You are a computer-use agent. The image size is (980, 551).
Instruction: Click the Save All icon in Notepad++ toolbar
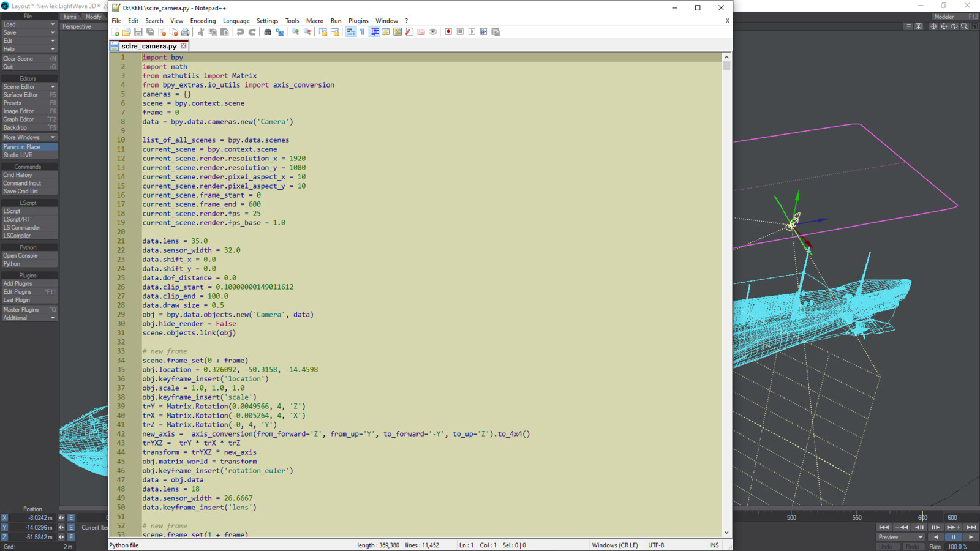click(x=150, y=32)
